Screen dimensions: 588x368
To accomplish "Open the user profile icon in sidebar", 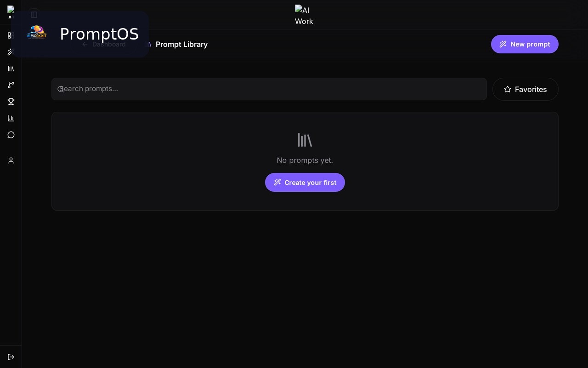I will pos(11,161).
